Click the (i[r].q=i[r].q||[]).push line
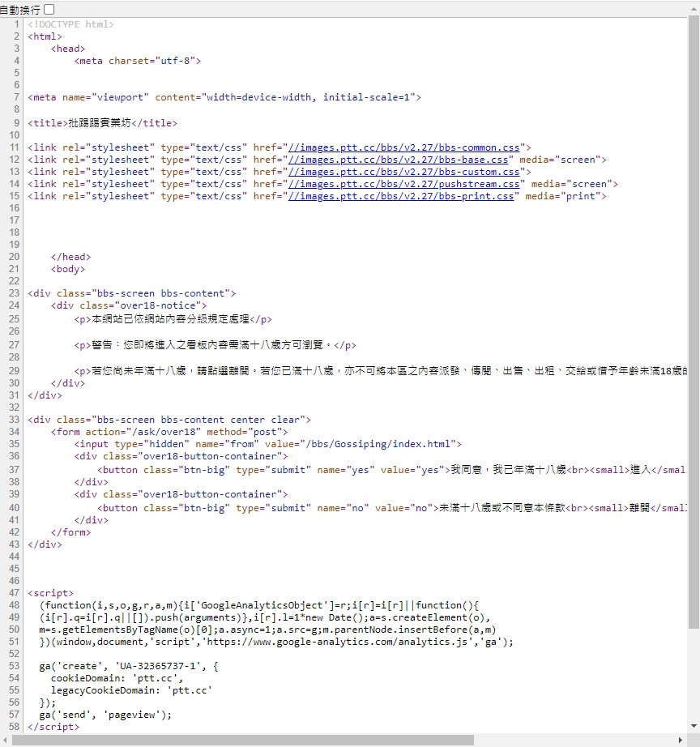The width and height of the screenshot is (700, 747). point(265,617)
